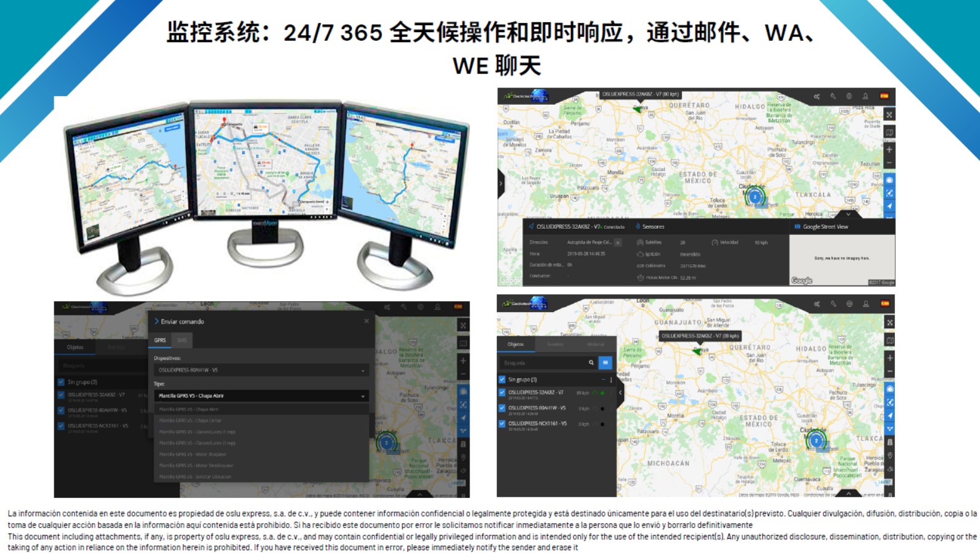Image resolution: width=980 pixels, height=554 pixels.
Task: Select Eventos tab in Objetos list screenshot
Action: (x=555, y=344)
